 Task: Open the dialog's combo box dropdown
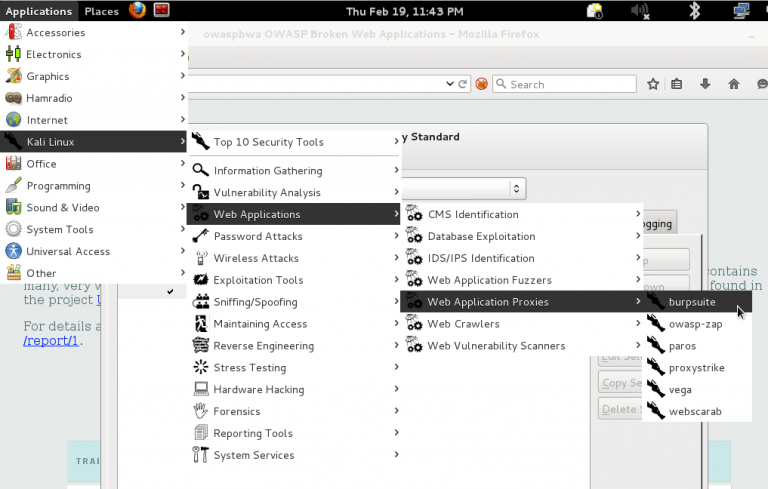click(x=517, y=188)
